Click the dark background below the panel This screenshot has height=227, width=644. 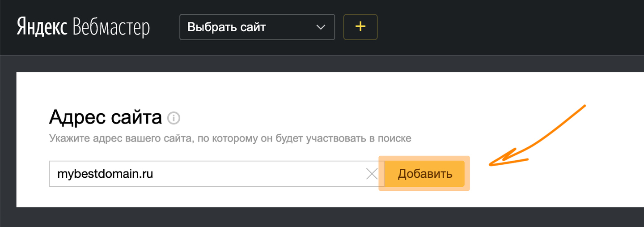[x=313, y=218]
